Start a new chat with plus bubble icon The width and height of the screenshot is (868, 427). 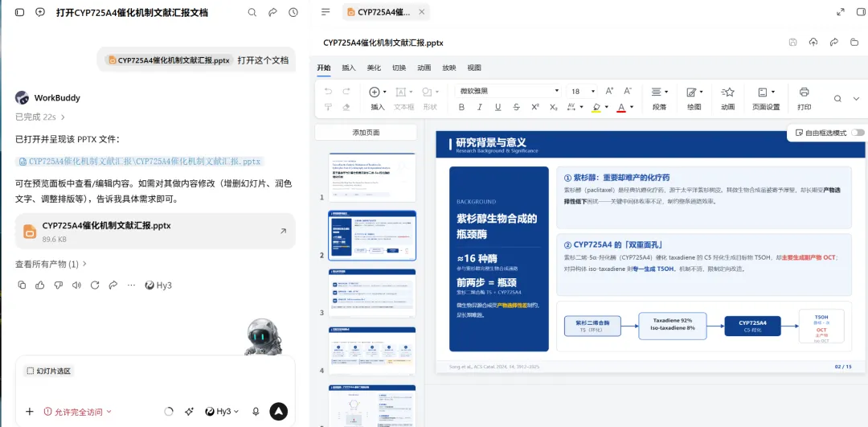(x=40, y=12)
